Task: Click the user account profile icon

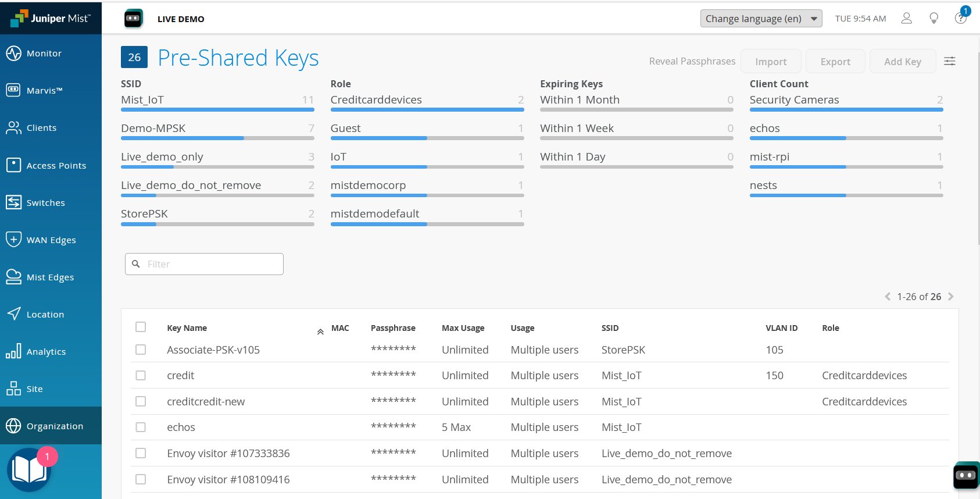Action: [906, 19]
